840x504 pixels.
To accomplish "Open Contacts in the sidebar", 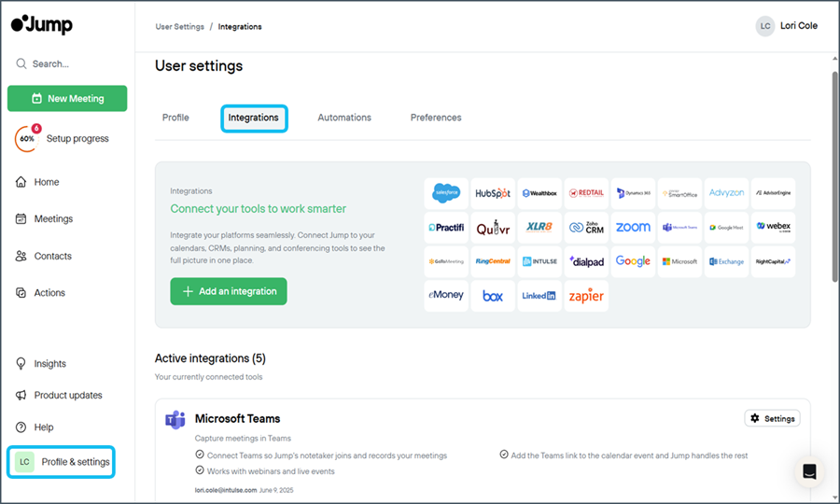I will [x=43, y=256].
